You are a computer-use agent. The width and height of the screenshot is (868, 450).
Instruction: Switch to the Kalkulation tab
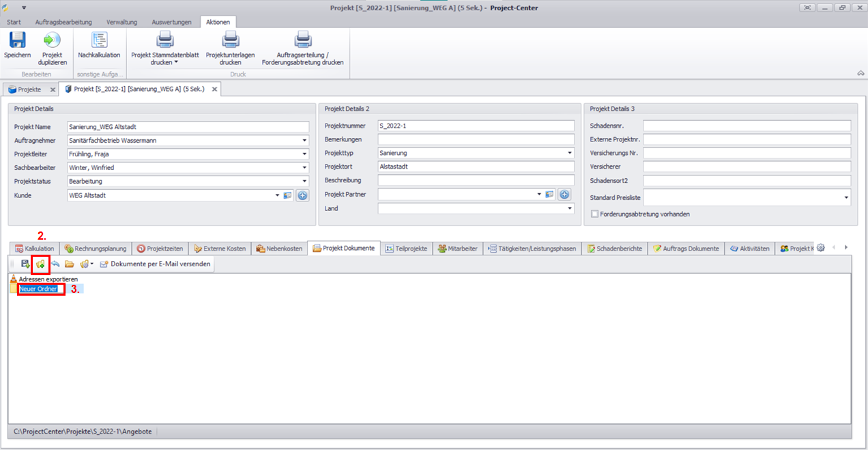(x=34, y=249)
